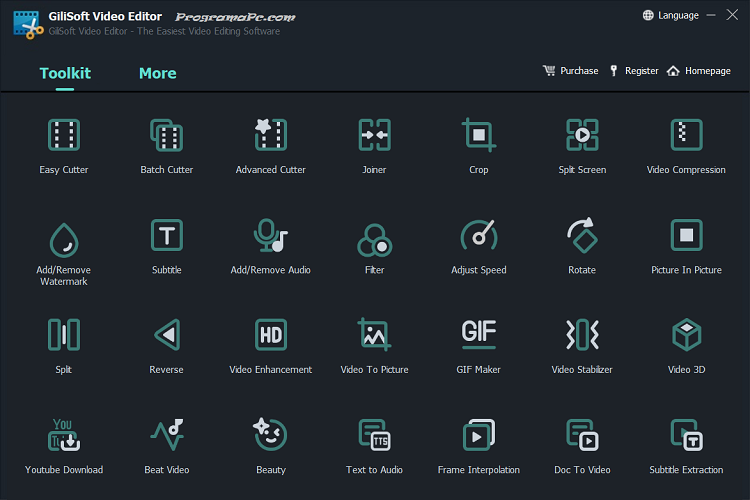Viewport: 750px width, 500px height.
Task: Open the Joiner tool
Action: [x=374, y=135]
